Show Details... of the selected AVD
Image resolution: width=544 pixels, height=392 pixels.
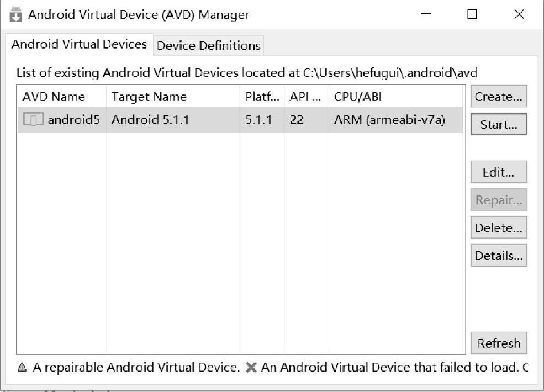499,256
